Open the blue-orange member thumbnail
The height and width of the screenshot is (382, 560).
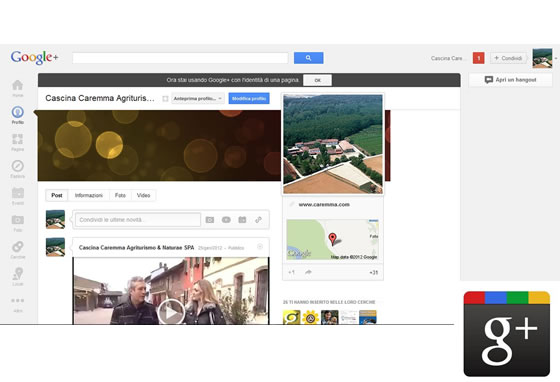point(368,317)
